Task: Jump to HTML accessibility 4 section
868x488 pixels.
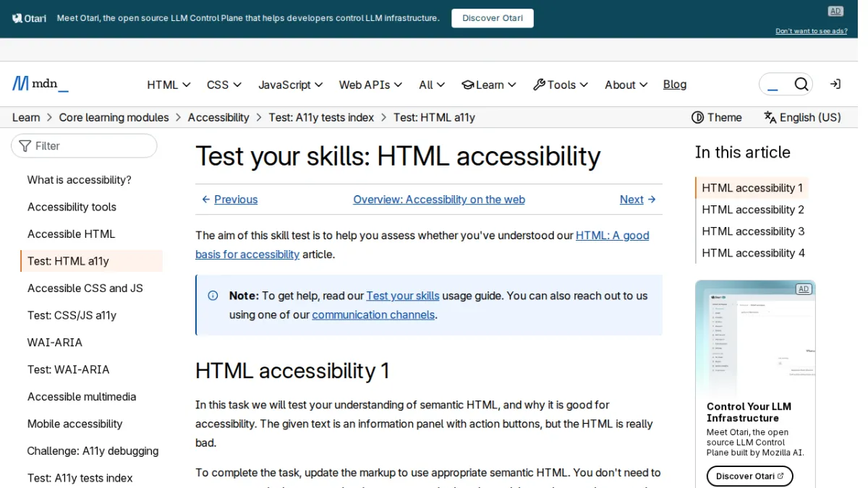Action: click(x=753, y=253)
